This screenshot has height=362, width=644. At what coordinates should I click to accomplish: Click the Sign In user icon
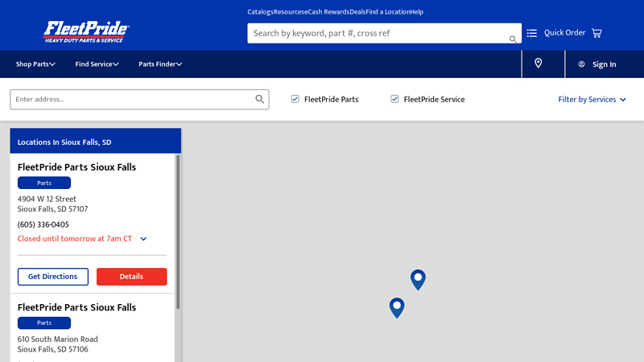[x=581, y=64]
